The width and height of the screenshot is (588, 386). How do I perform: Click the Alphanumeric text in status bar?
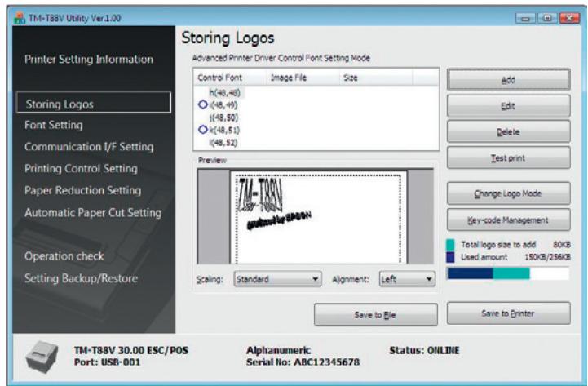coord(279,350)
